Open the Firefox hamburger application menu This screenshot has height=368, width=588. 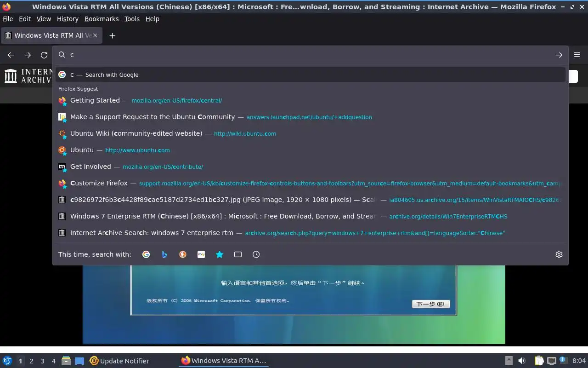coord(577,55)
